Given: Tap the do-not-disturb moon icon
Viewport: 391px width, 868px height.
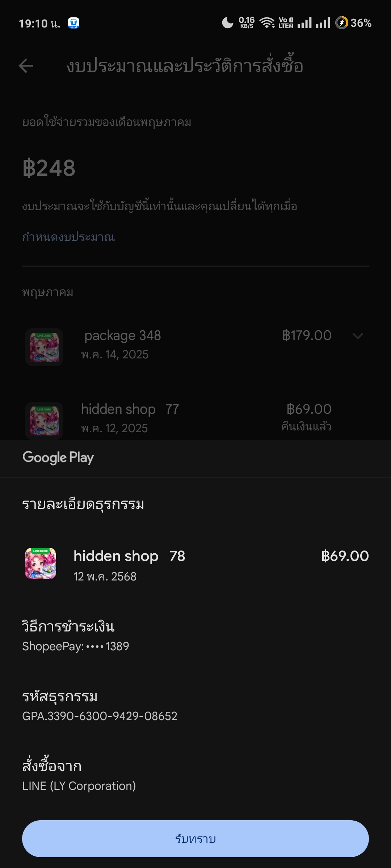Looking at the screenshot, I should point(227,23).
